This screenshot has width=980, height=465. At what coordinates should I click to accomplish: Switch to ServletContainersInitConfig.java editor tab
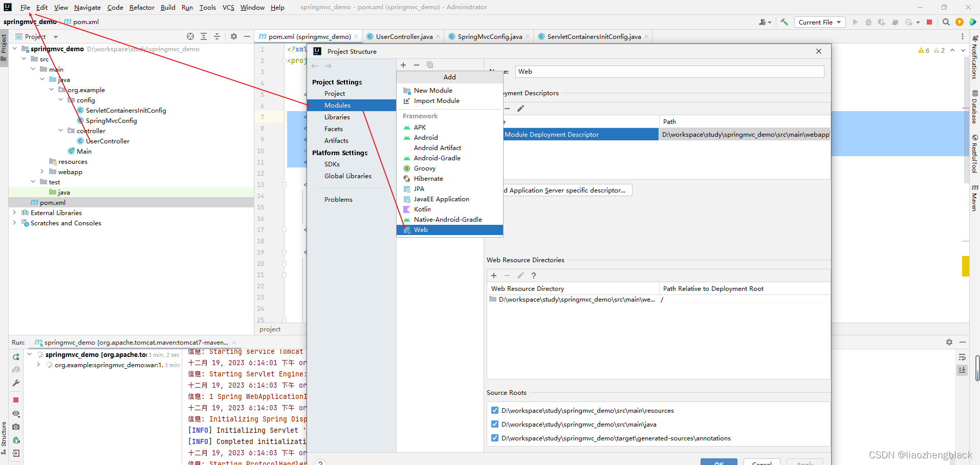coord(594,36)
